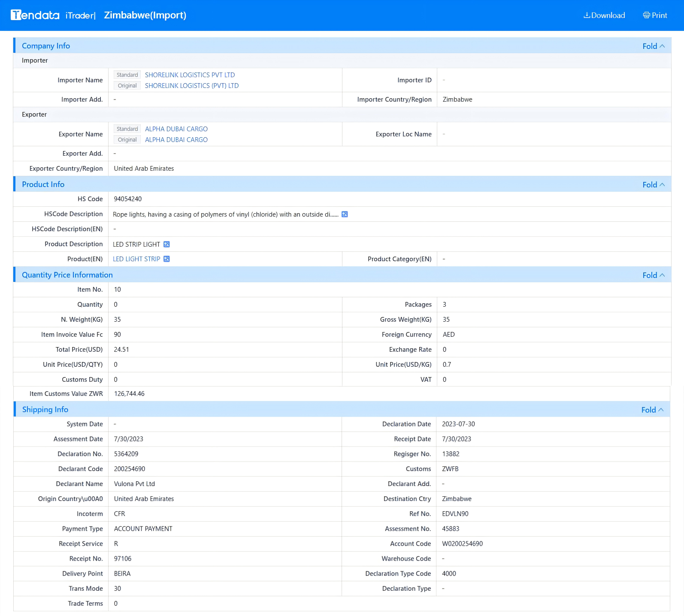Select Declaration Type Code 4000
Image resolution: width=684 pixels, height=616 pixels.
(x=449, y=574)
